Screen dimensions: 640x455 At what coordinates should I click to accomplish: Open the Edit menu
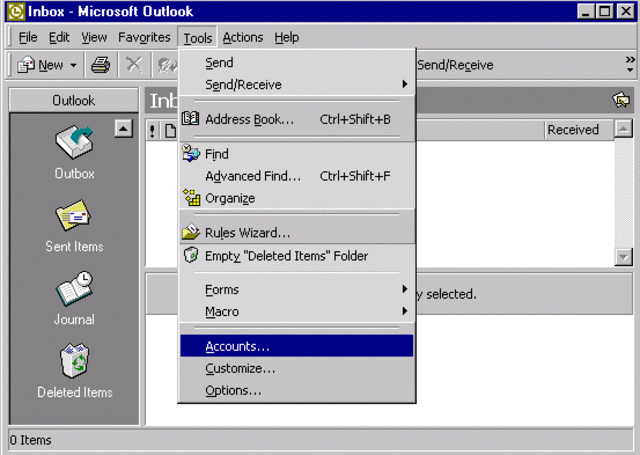(59, 37)
